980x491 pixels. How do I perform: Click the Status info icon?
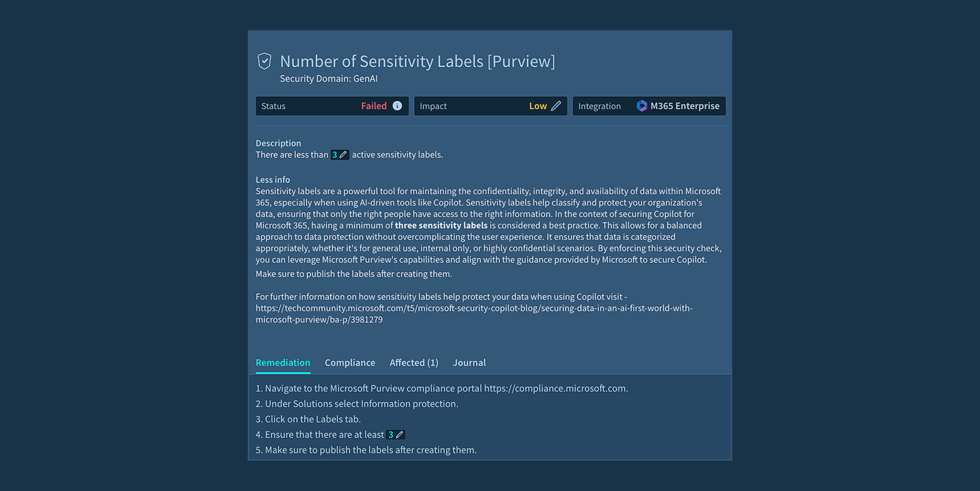click(397, 106)
